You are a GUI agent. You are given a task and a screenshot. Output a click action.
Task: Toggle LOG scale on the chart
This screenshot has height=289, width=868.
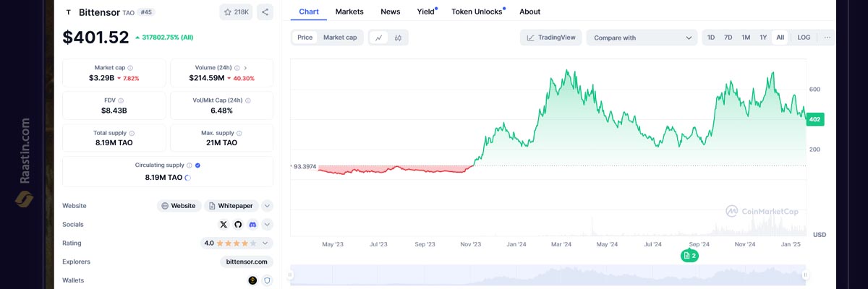coord(804,38)
